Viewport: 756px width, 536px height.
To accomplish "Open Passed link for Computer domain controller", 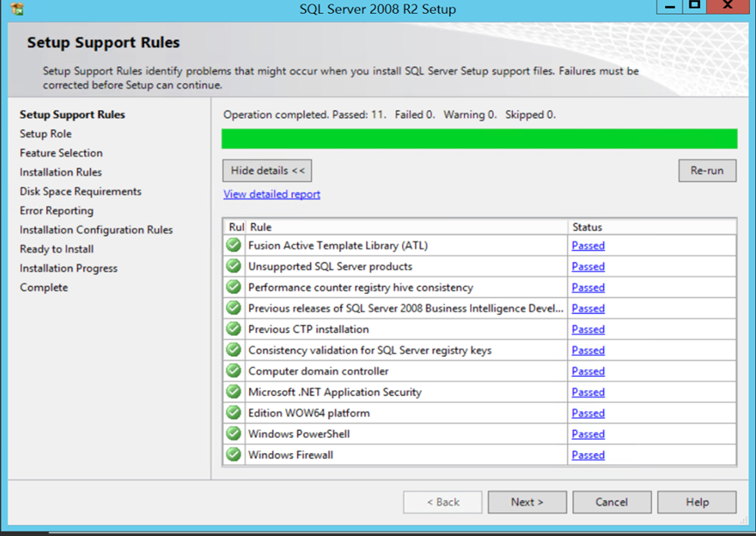I will click(x=588, y=372).
